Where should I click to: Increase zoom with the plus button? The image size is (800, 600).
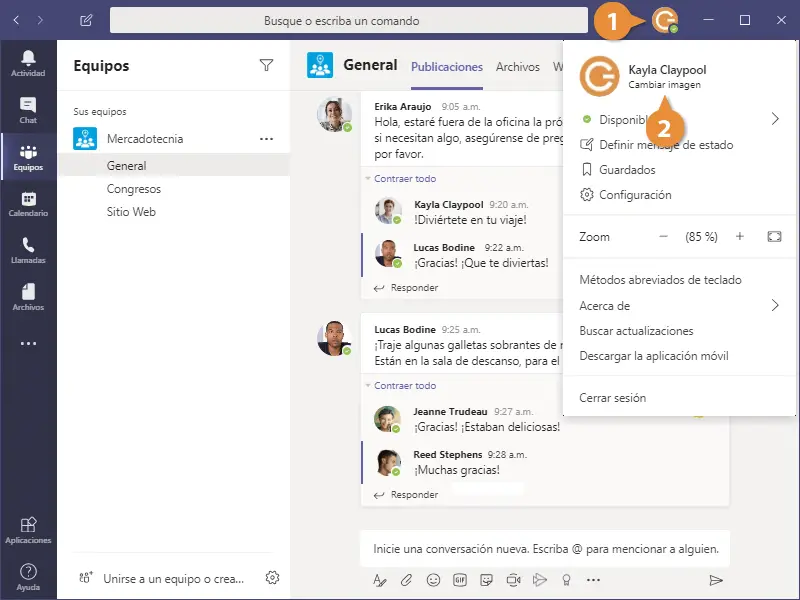coord(740,237)
